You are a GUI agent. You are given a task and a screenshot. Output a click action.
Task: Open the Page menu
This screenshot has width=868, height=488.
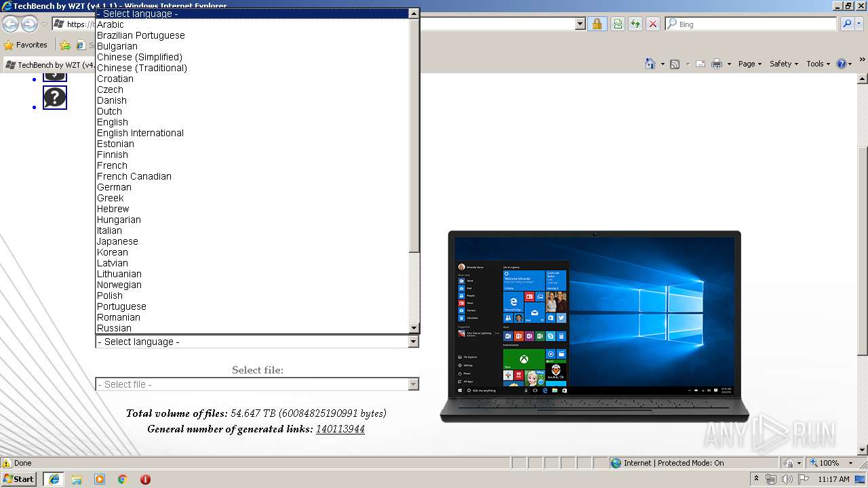tap(749, 64)
